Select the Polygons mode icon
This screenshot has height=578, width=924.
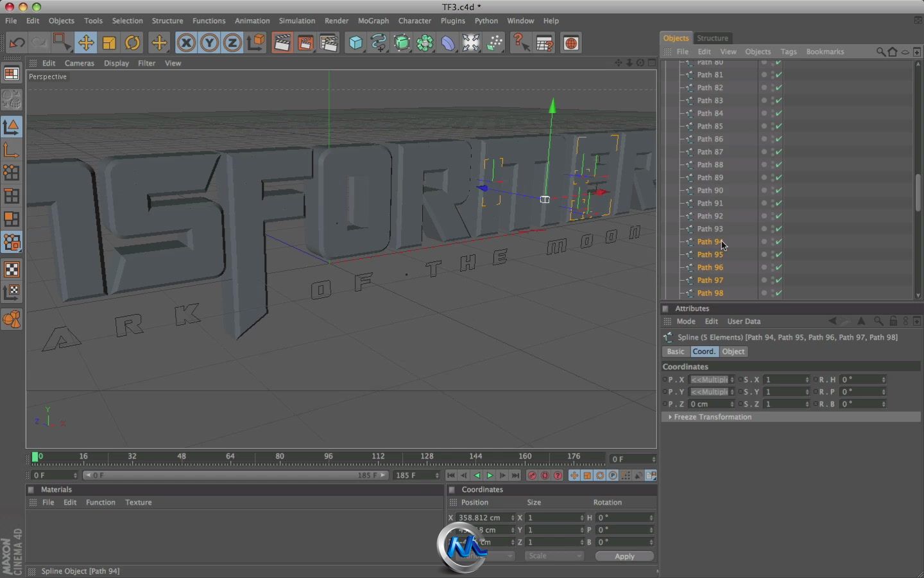12,219
